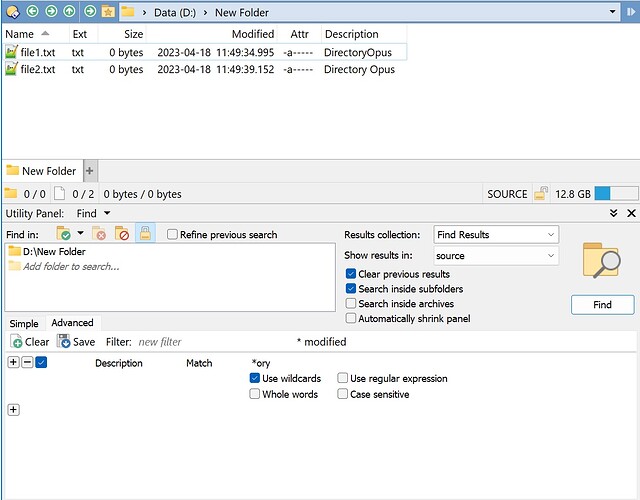Screen dimensions: 640x500
Task: Click the folder icon in the path bar
Action: (x=128, y=11)
